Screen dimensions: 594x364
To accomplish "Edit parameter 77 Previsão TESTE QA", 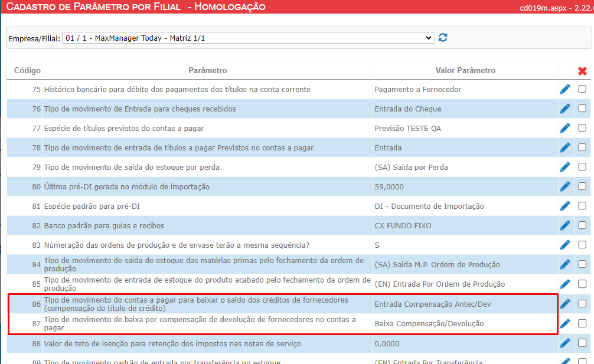I will [x=565, y=128].
